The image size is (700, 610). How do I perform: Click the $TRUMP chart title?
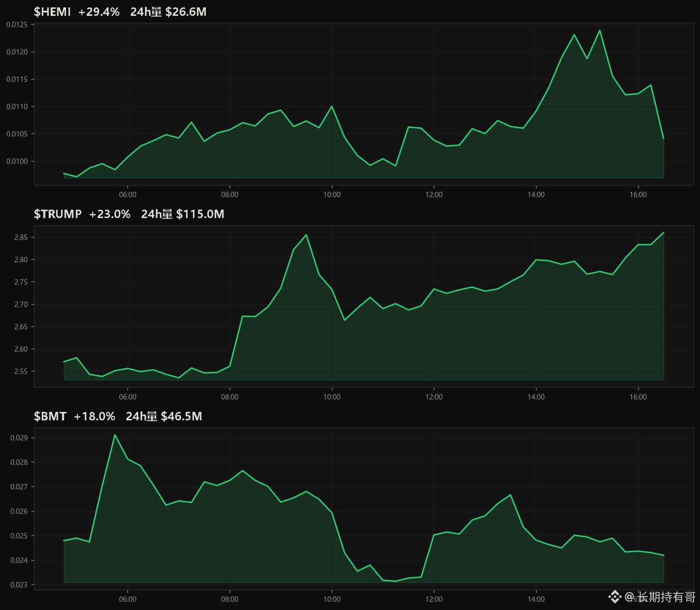click(x=58, y=214)
